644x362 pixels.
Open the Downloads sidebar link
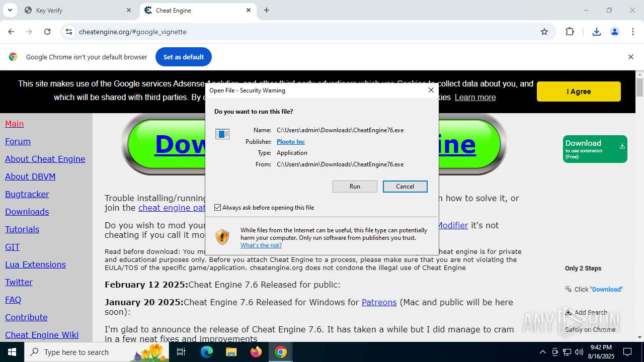pyautogui.click(x=27, y=212)
